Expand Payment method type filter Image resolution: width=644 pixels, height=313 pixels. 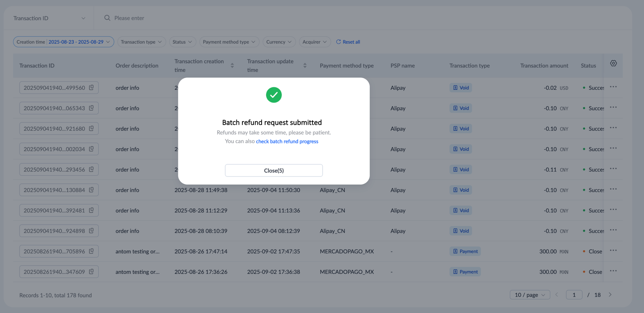(x=229, y=42)
